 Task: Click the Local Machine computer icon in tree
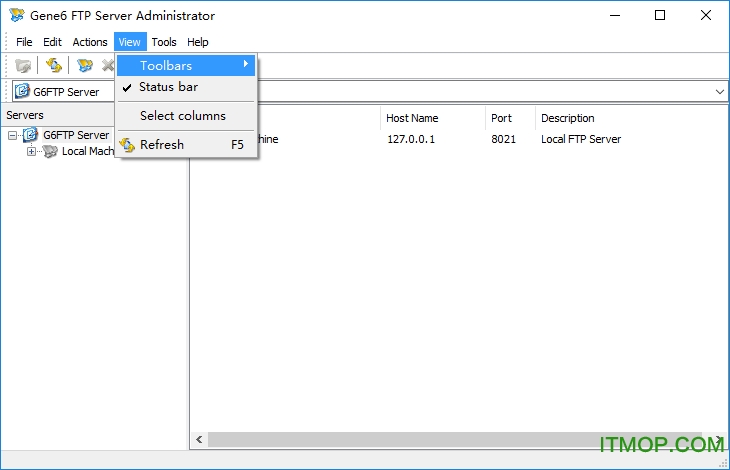[50, 151]
